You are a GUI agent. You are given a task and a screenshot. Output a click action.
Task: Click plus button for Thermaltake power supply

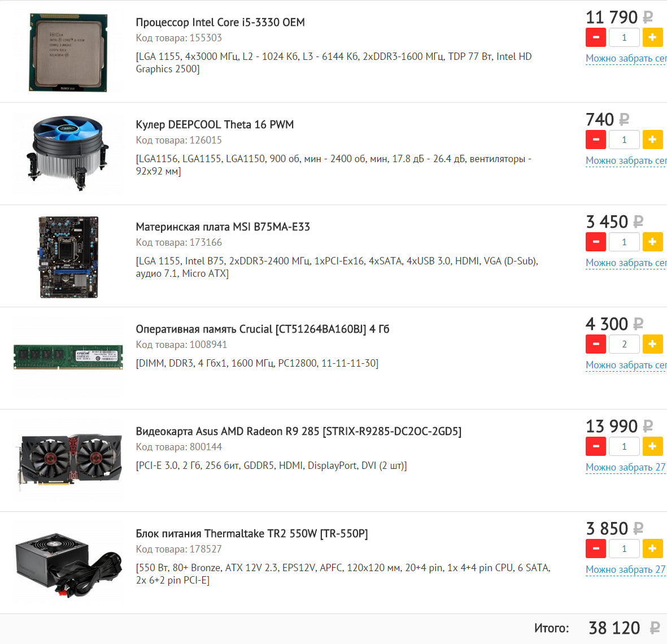pyautogui.click(x=652, y=549)
